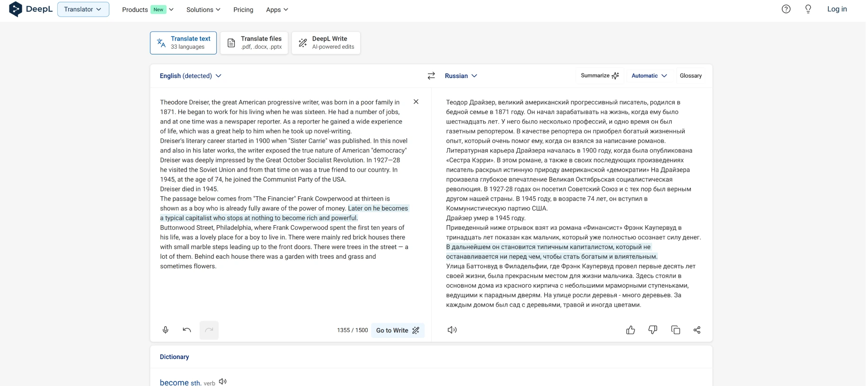Click the dictionary entry word become
This screenshot has width=868, height=386.
(x=174, y=382)
